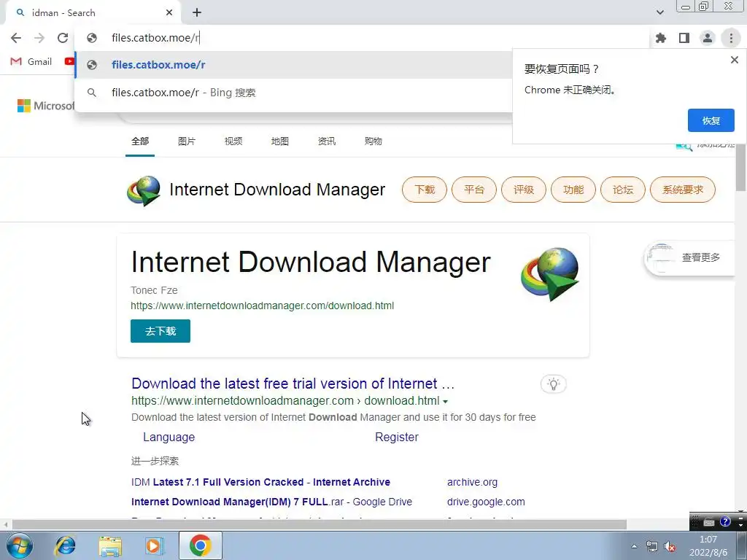Switch to the 视频 search tab

coord(233,141)
